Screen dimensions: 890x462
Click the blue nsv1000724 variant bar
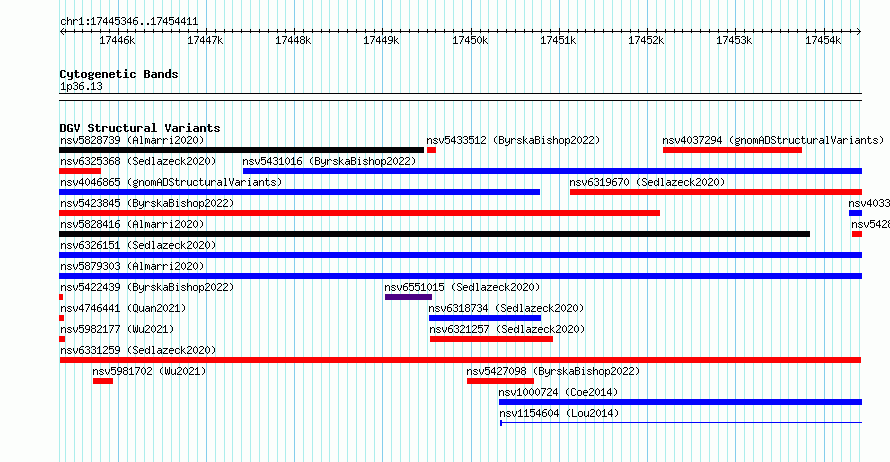(x=681, y=402)
